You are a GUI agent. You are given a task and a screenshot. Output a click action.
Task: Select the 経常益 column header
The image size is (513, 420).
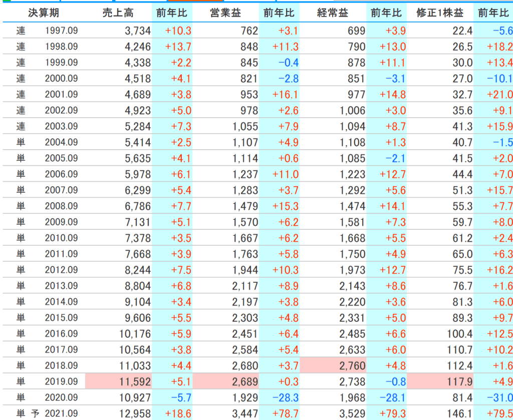coord(333,14)
